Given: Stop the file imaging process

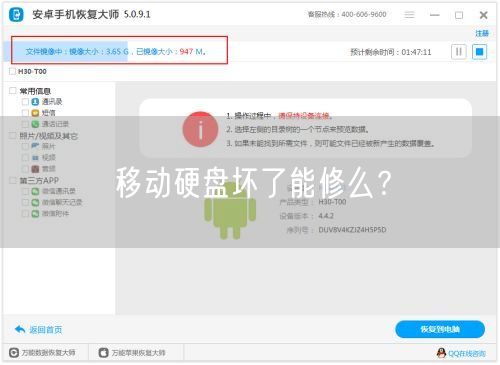Looking at the screenshot, I should 479,52.
